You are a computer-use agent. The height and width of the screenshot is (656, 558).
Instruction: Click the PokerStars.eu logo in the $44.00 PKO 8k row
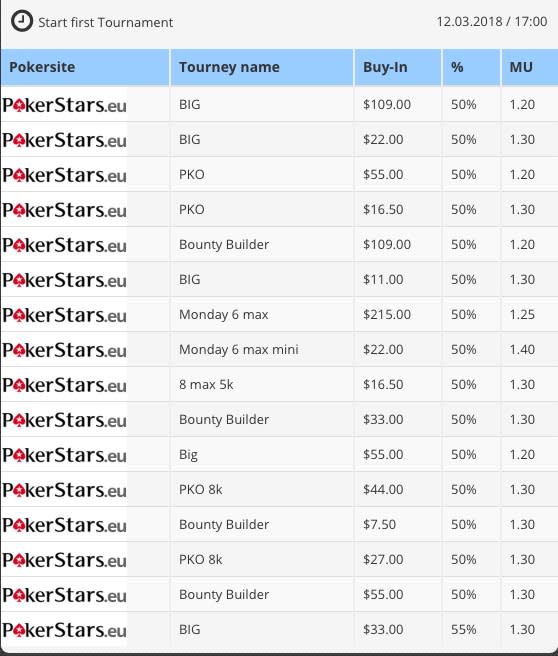point(64,489)
